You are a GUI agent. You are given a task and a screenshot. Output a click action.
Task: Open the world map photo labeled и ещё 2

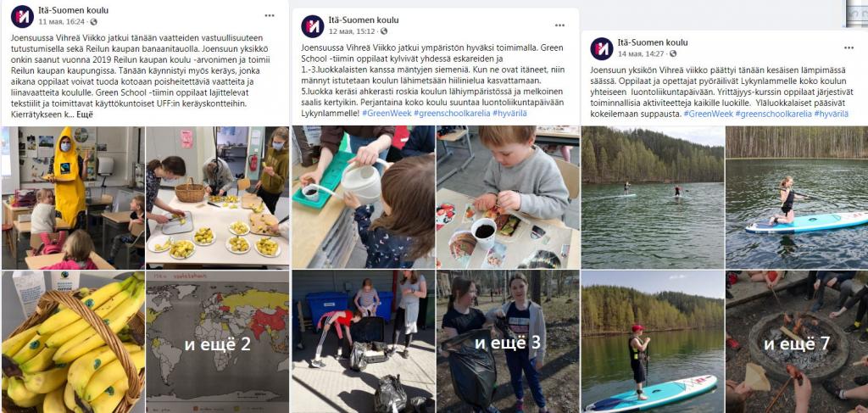click(x=217, y=342)
